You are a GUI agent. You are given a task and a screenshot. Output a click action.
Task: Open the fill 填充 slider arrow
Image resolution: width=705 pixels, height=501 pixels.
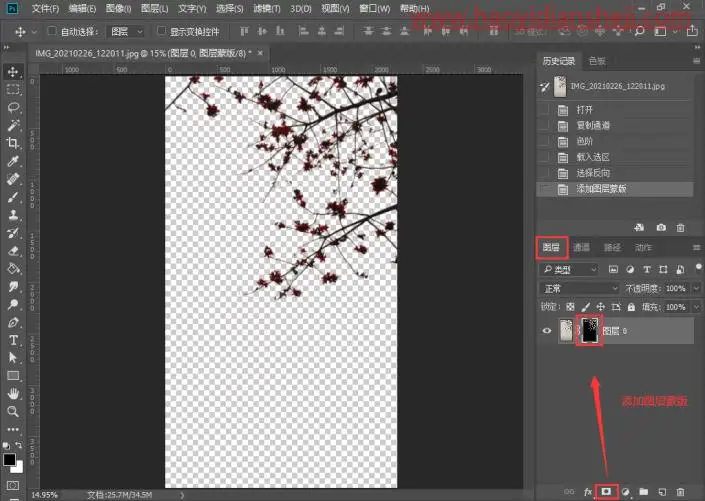click(697, 307)
